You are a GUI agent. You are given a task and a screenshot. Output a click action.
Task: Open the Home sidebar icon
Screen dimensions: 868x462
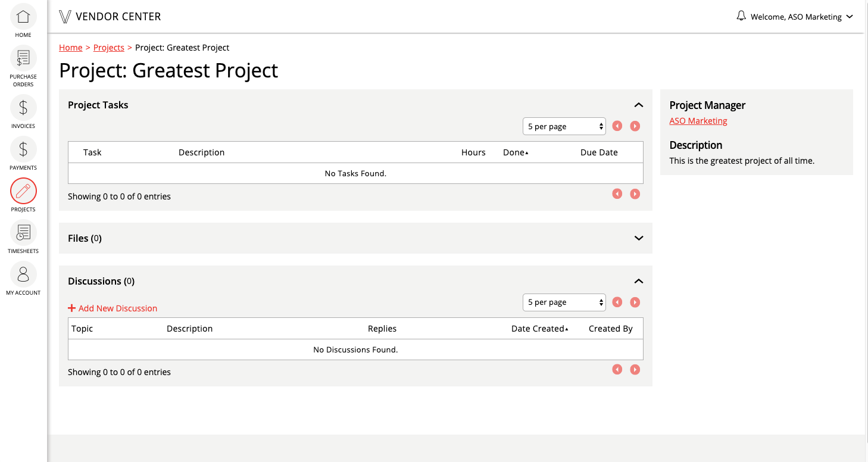pyautogui.click(x=23, y=17)
